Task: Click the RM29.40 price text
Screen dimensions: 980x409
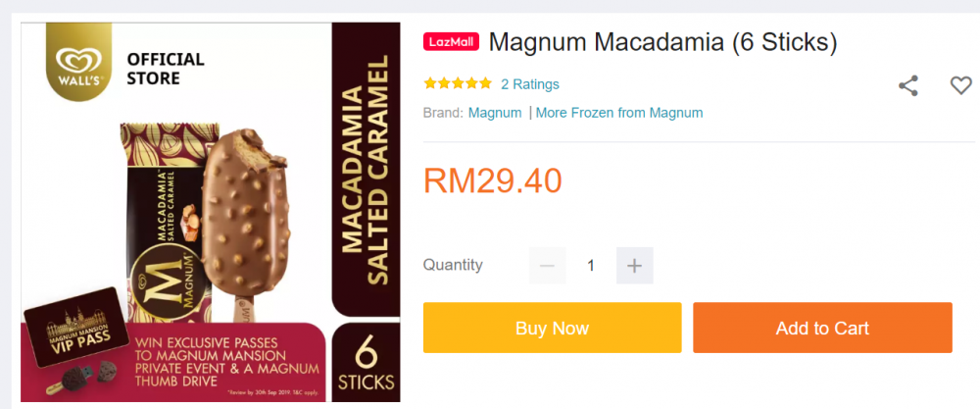Action: (x=493, y=180)
